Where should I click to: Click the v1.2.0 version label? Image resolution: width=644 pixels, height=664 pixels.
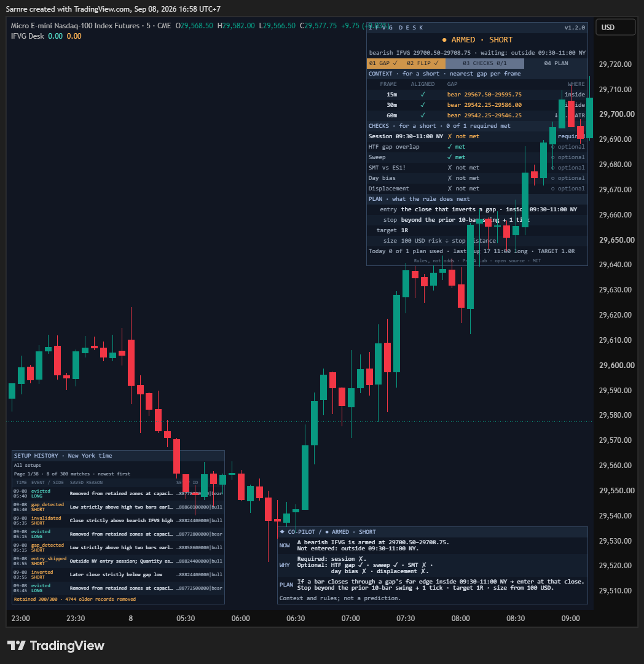[575, 28]
